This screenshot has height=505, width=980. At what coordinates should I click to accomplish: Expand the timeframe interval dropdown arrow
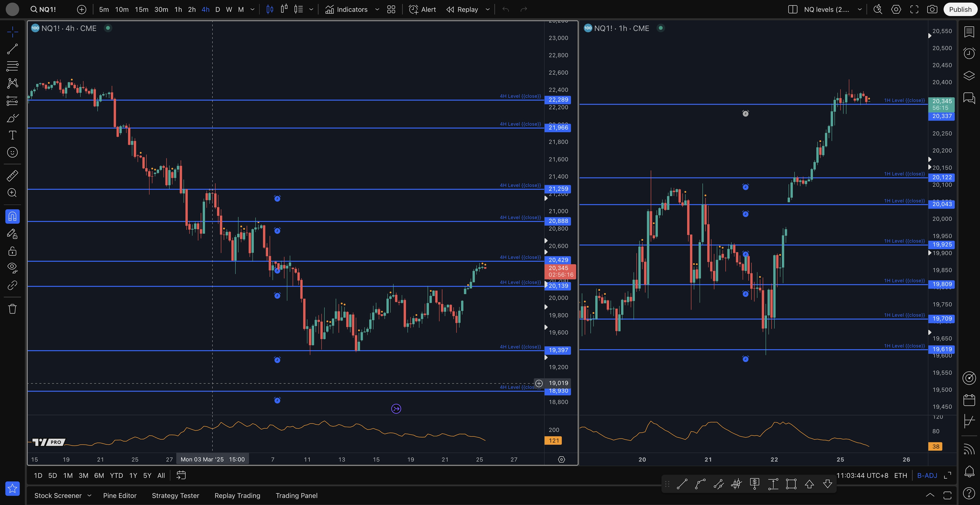click(252, 9)
